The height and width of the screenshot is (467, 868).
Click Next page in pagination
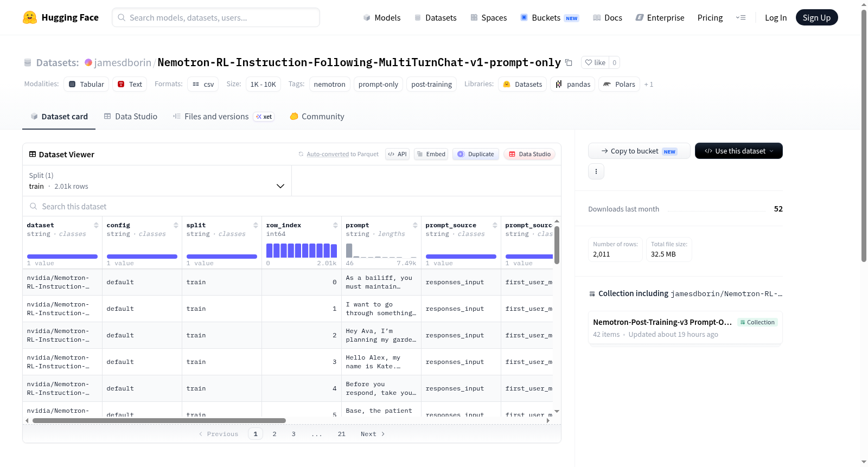373,434
